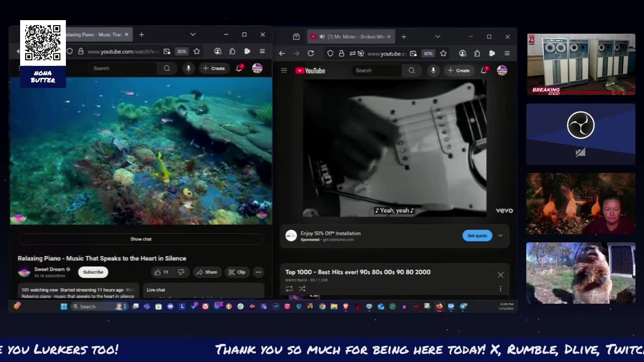The height and width of the screenshot is (362, 644).
Task: Mute the Mr. Mister tab audio
Action: 322,37
